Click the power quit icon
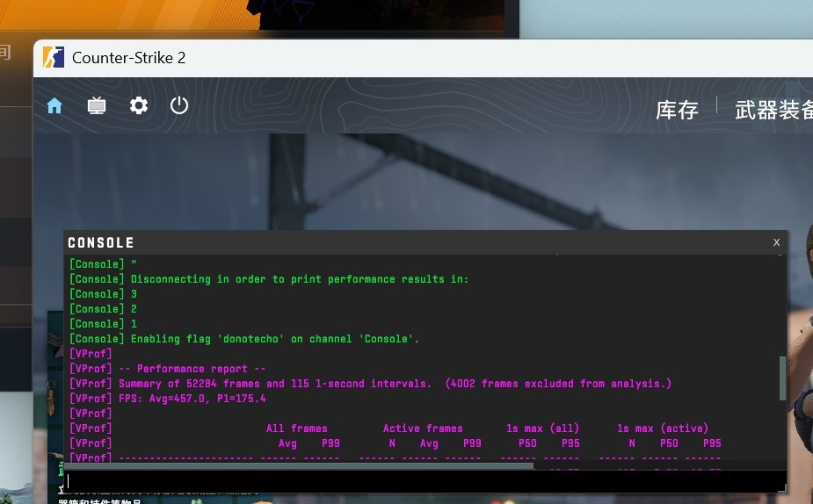This screenshot has height=504, width=813. click(x=179, y=105)
